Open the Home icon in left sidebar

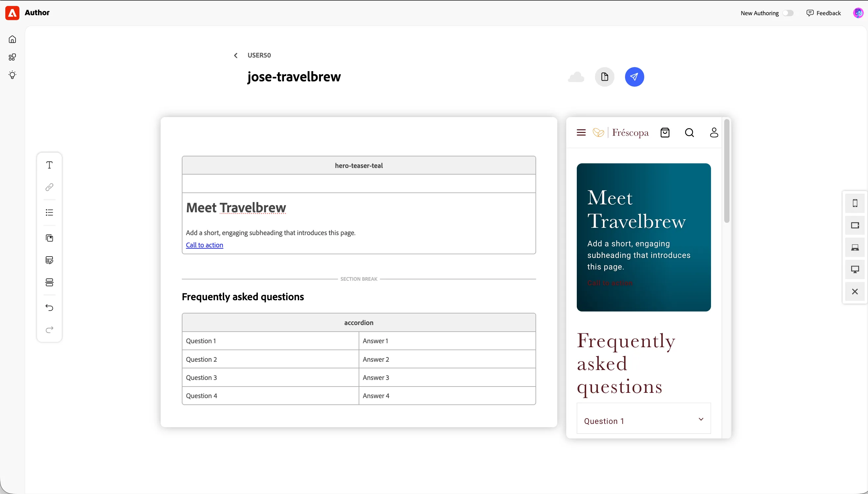[12, 39]
